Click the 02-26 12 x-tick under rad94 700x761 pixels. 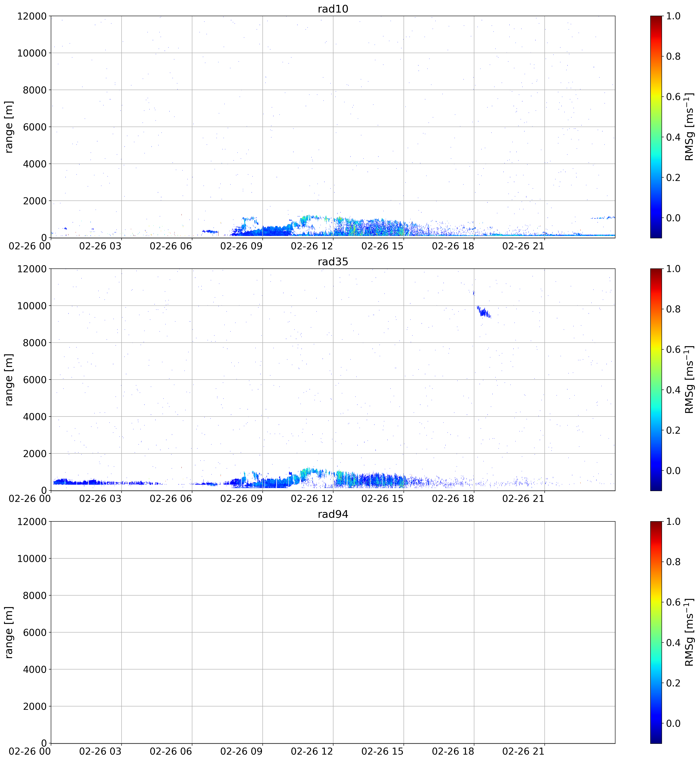tap(312, 751)
